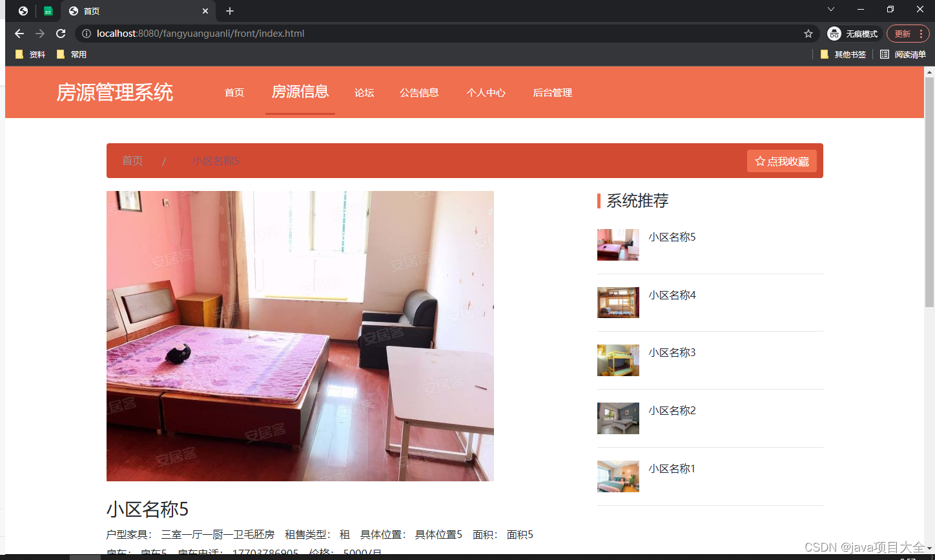Click 小区名称3 recommendation title
The image size is (935, 560).
672,352
